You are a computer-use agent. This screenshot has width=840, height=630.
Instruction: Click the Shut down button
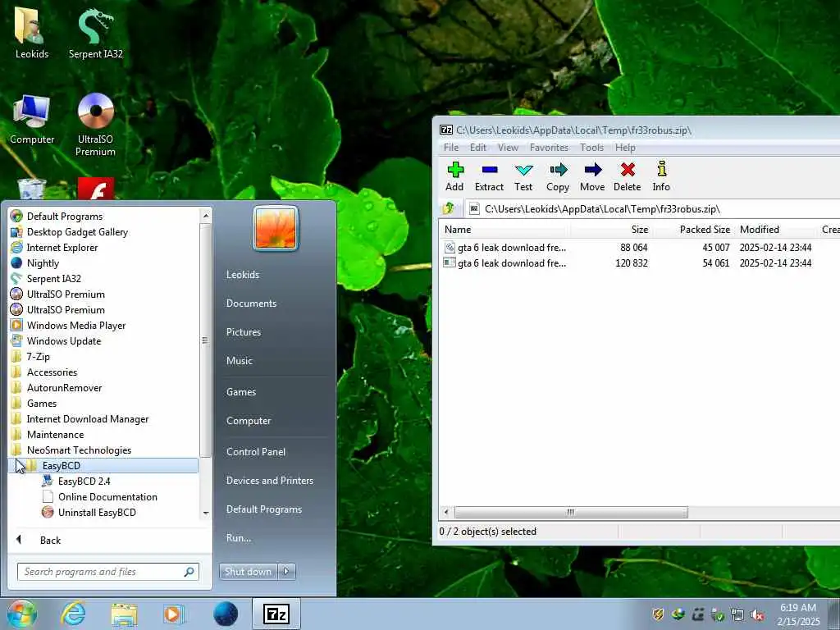coord(249,572)
